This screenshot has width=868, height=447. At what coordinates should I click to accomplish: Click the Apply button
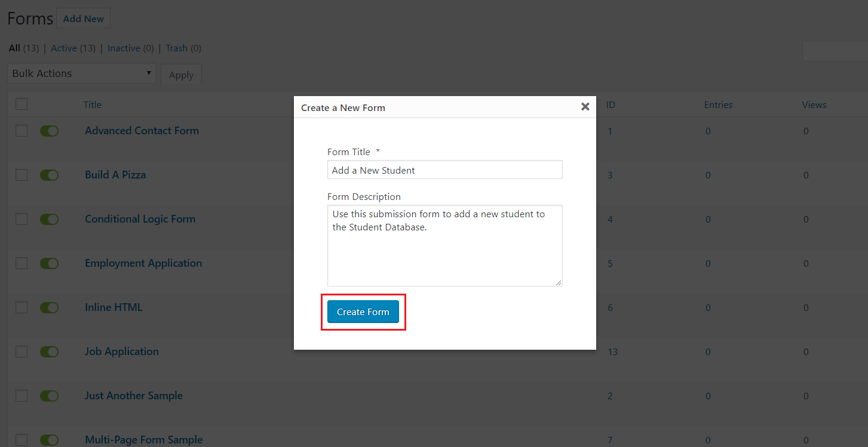pyautogui.click(x=181, y=74)
